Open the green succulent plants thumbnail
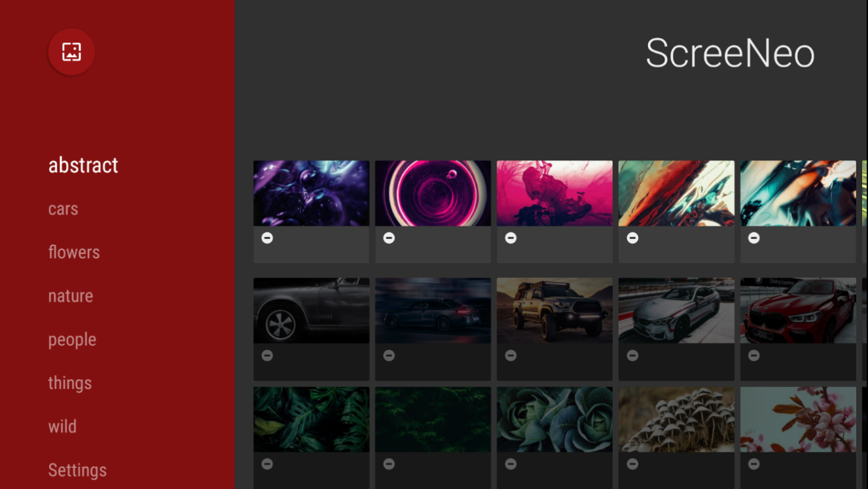 point(554,419)
